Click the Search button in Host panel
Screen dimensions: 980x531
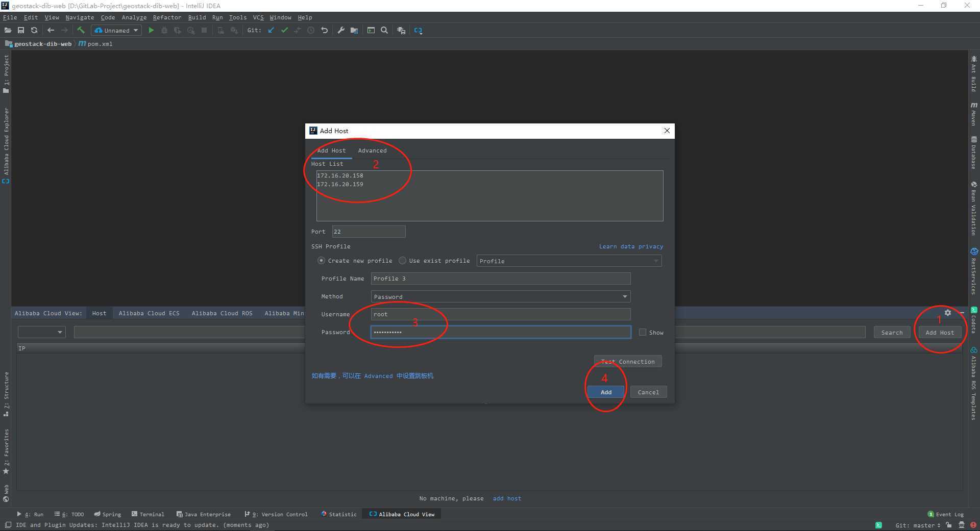892,332
